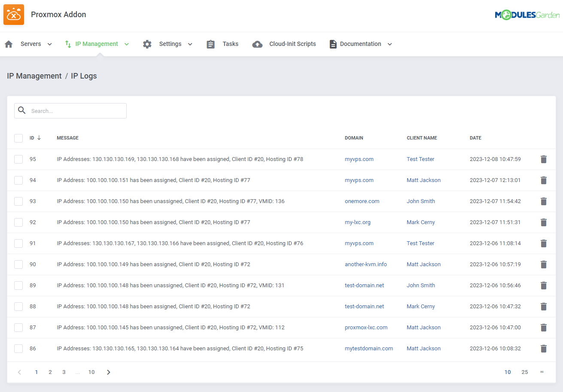The image size is (563, 392).
Task: Check the checkbox for log ID 92
Action: (x=18, y=222)
